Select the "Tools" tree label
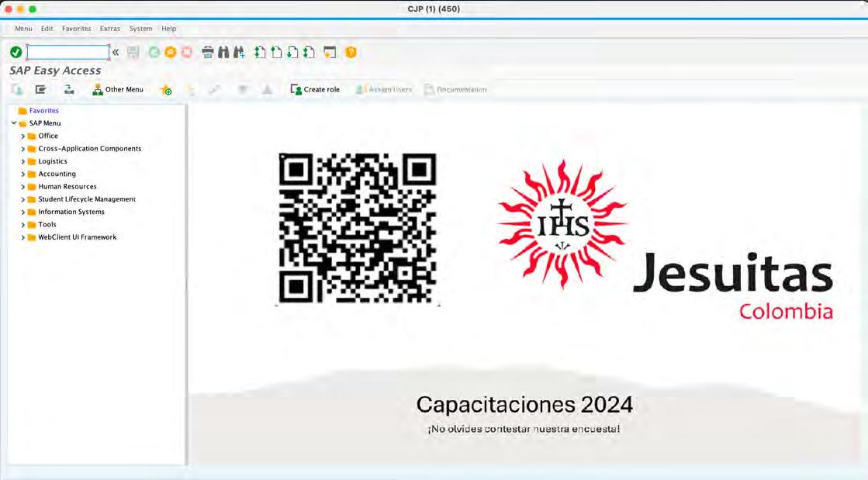Image resolution: width=868 pixels, height=480 pixels. 47,224
